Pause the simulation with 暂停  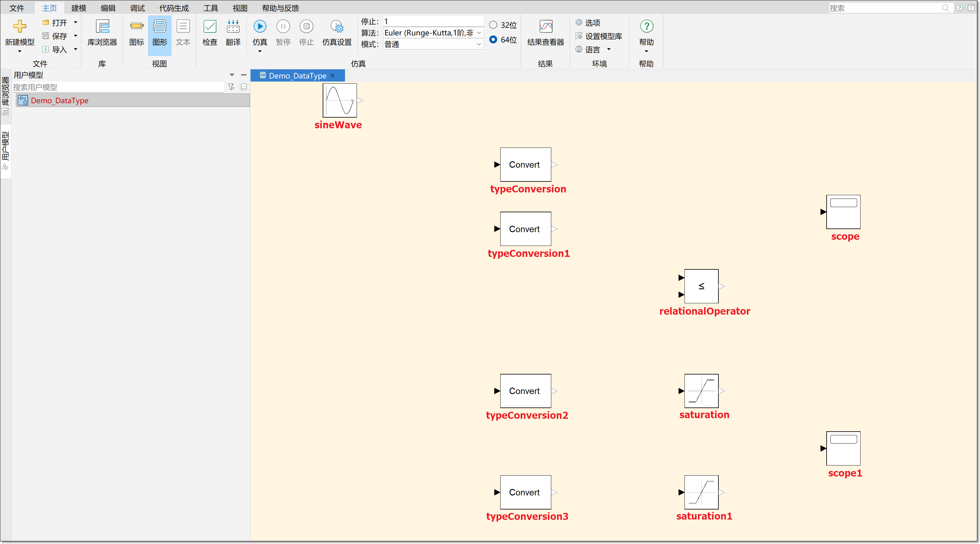pyautogui.click(x=283, y=33)
